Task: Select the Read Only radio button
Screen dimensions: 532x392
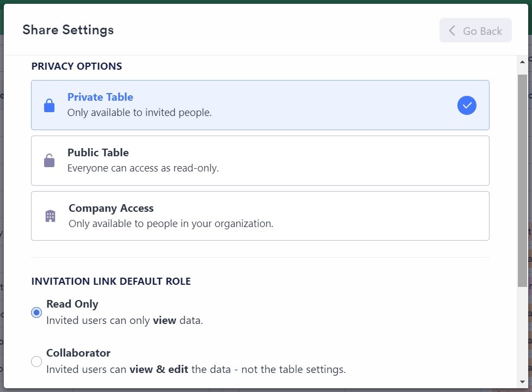Action: (x=36, y=313)
